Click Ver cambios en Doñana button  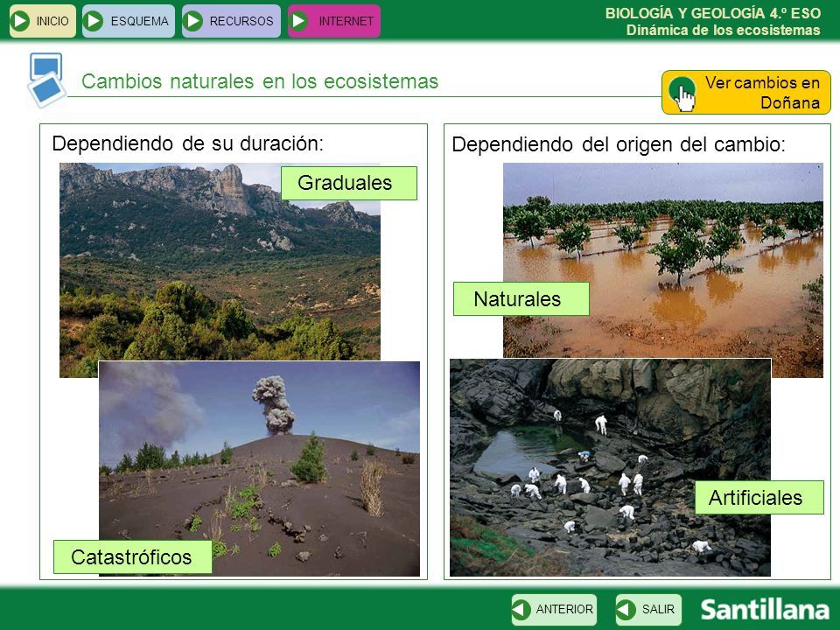pyautogui.click(x=745, y=92)
